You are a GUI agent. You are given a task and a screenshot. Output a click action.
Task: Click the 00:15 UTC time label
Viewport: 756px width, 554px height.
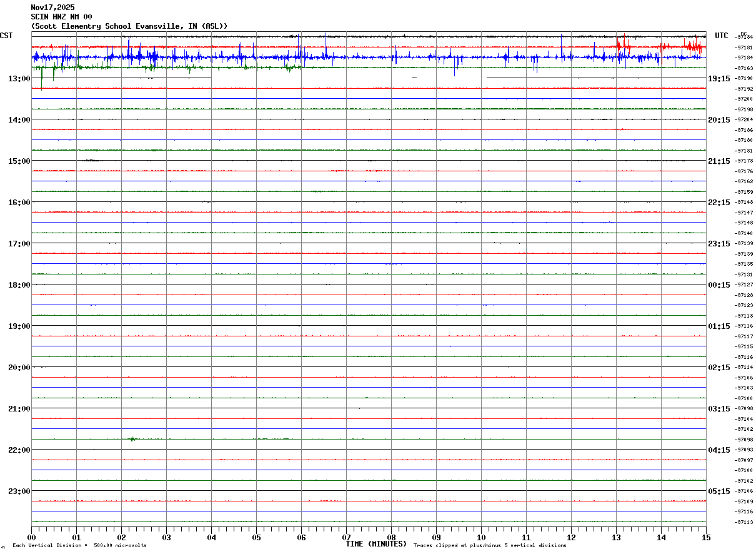[719, 285]
